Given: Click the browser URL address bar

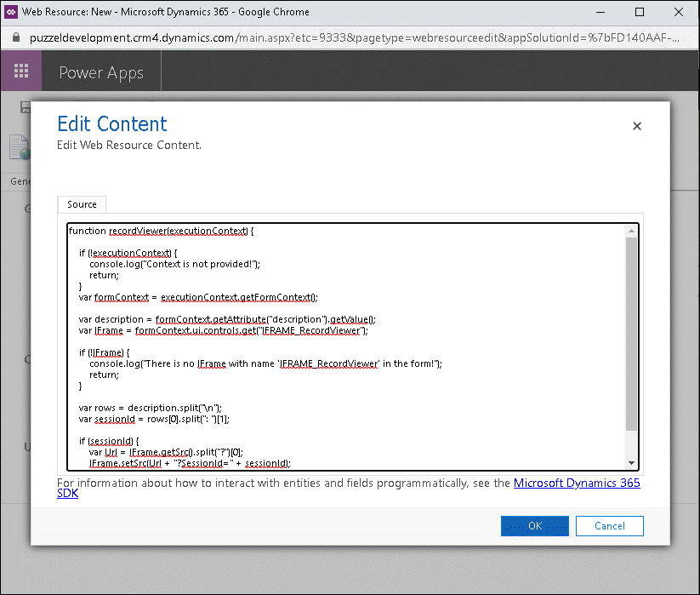Looking at the screenshot, I should point(340,38).
